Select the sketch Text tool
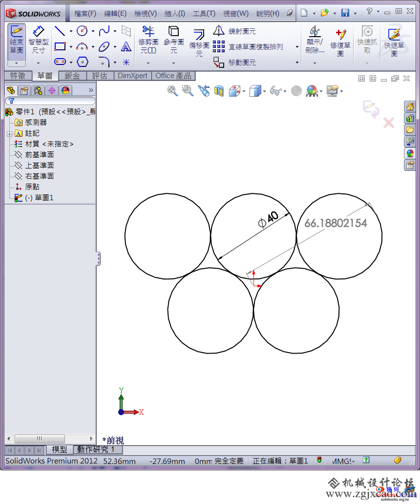This screenshot has width=420, height=504. pyautogui.click(x=126, y=46)
